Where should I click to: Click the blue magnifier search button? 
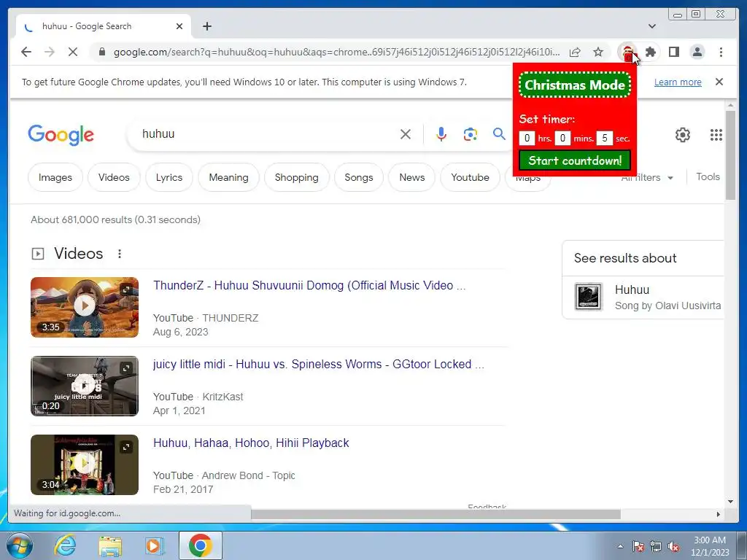499,134
